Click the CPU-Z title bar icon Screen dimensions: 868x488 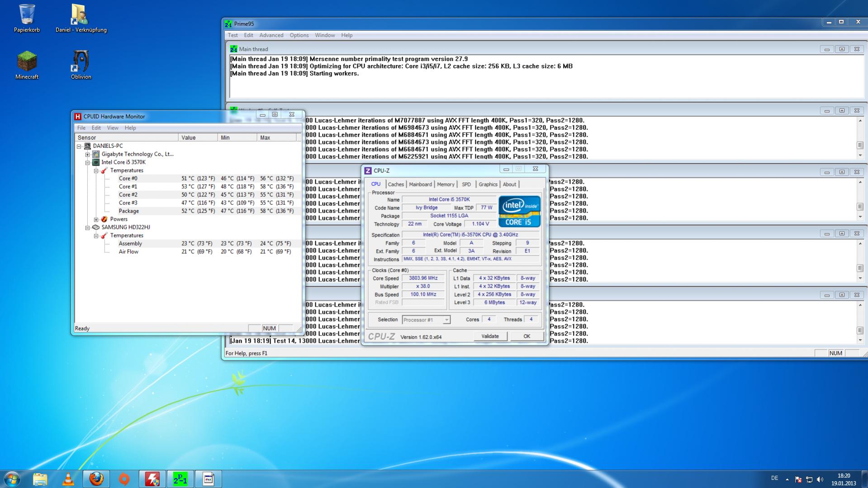tap(368, 171)
